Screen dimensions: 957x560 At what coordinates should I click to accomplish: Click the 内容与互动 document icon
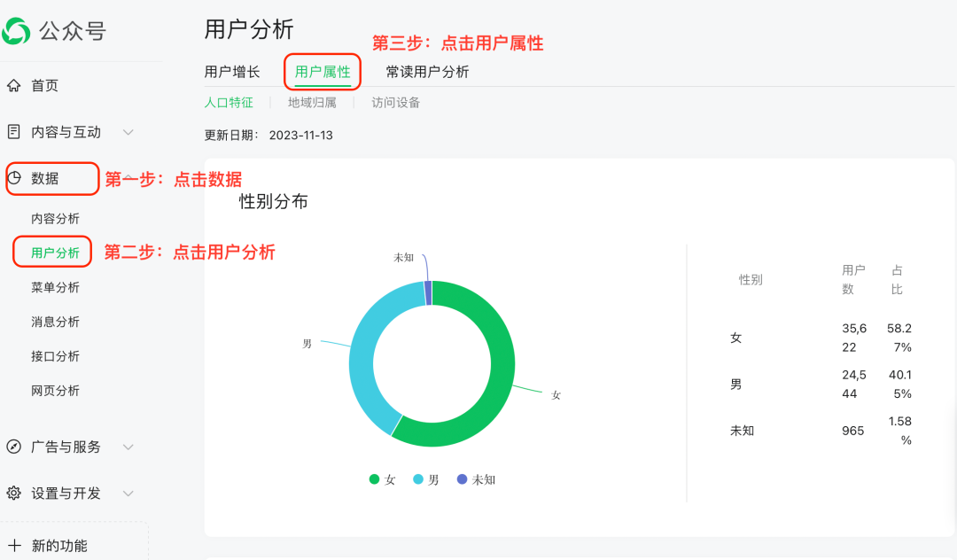[12, 131]
